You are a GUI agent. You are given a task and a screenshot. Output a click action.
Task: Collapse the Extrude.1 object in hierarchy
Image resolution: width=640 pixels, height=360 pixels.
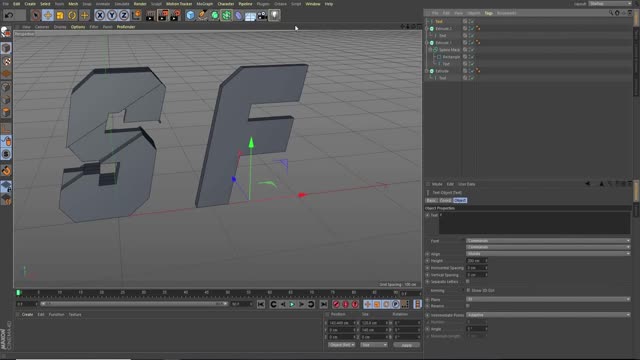pyautogui.click(x=427, y=42)
